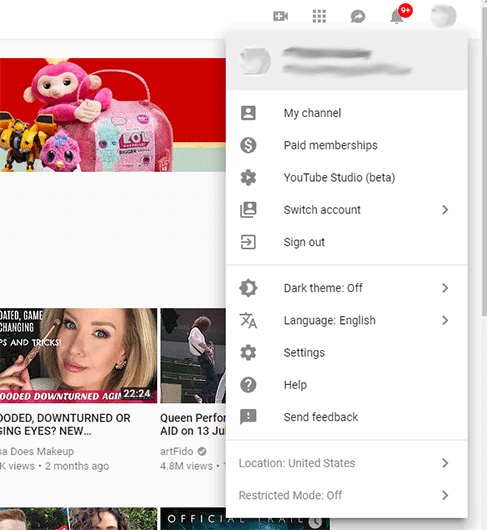
Task: Click the My channel person icon
Action: 248,113
